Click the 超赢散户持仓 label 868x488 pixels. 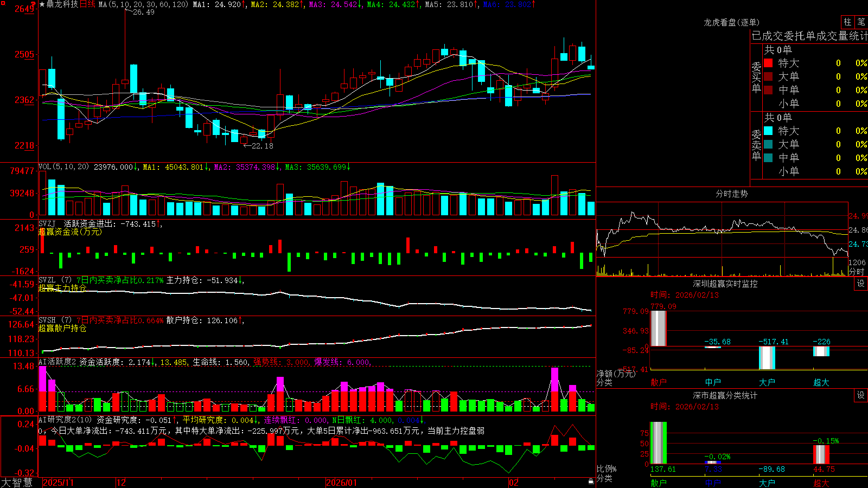62,328
